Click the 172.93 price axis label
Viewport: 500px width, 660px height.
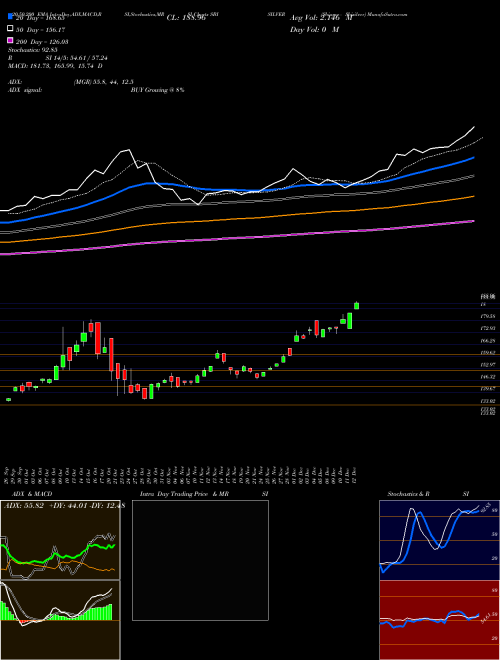coord(488,328)
